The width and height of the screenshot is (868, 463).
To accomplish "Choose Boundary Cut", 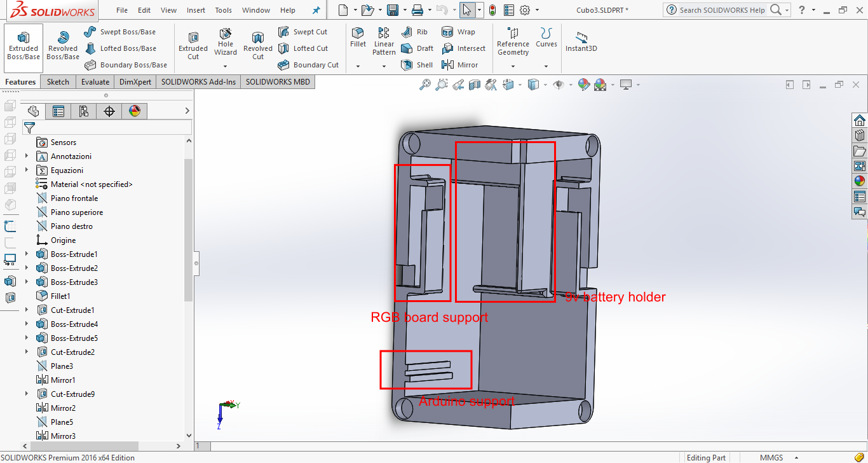I will pyautogui.click(x=308, y=65).
